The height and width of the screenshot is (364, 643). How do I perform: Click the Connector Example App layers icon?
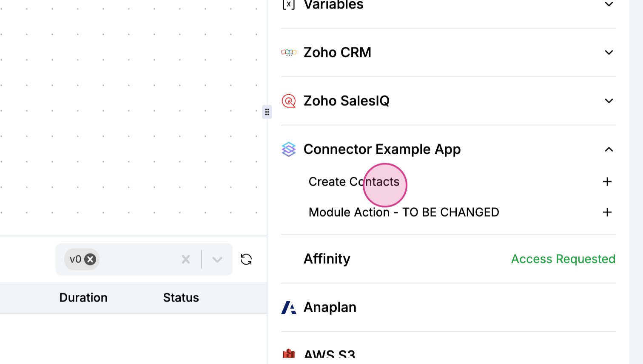coord(289,149)
